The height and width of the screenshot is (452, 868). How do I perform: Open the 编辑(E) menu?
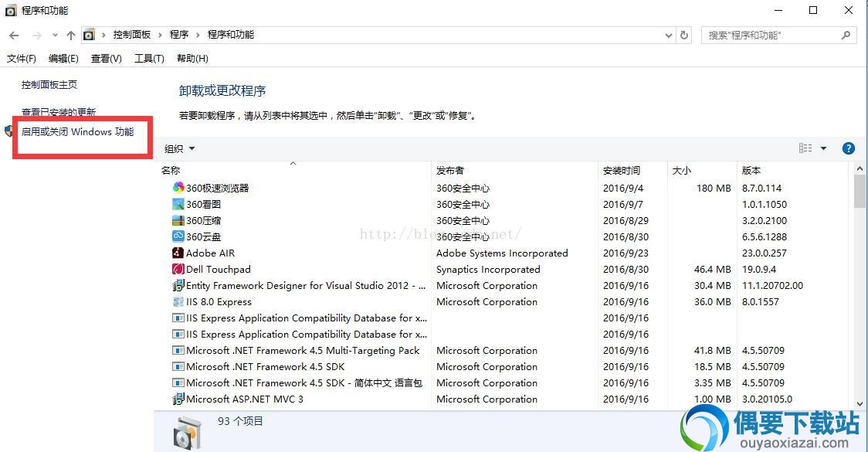(63, 58)
